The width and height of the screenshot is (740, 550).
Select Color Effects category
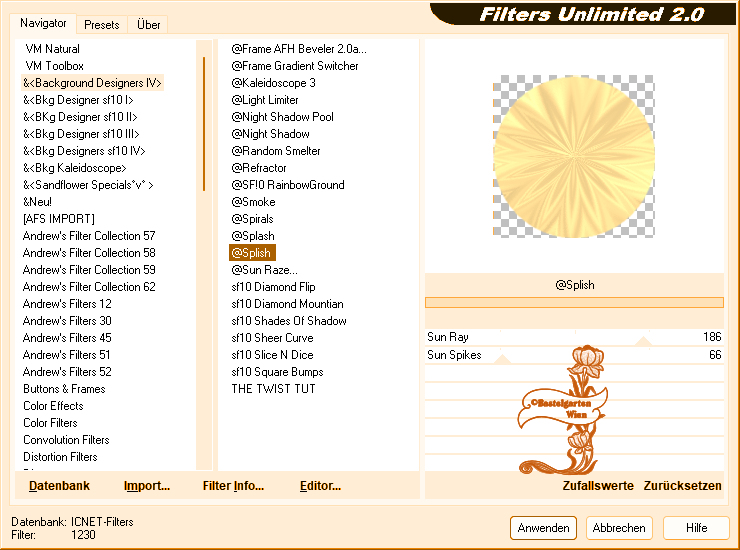coord(53,406)
